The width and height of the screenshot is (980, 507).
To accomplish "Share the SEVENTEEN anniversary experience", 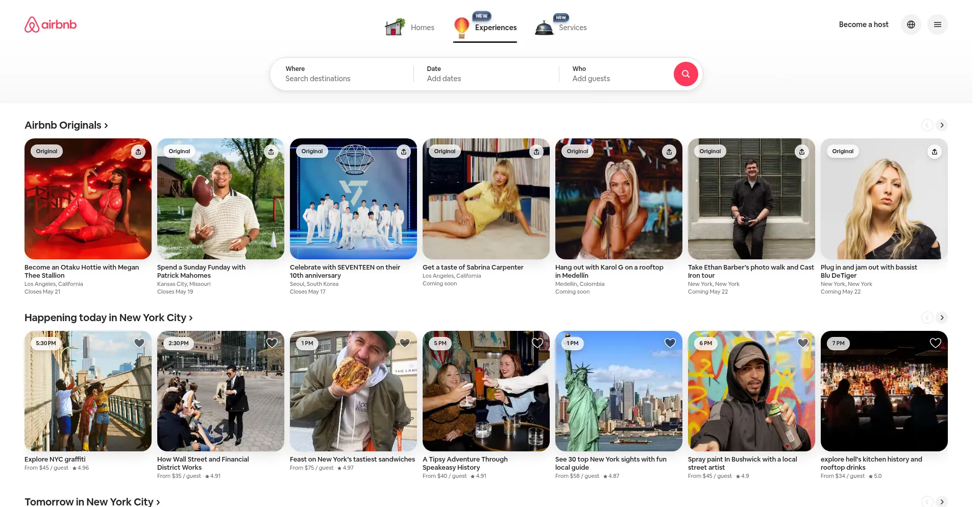I will pos(404,152).
